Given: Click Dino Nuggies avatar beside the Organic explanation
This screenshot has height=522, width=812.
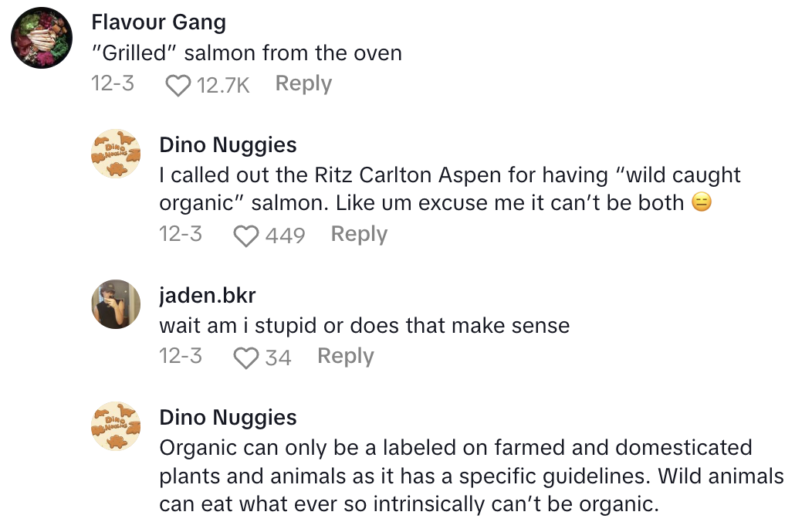Looking at the screenshot, I should pos(116,425).
